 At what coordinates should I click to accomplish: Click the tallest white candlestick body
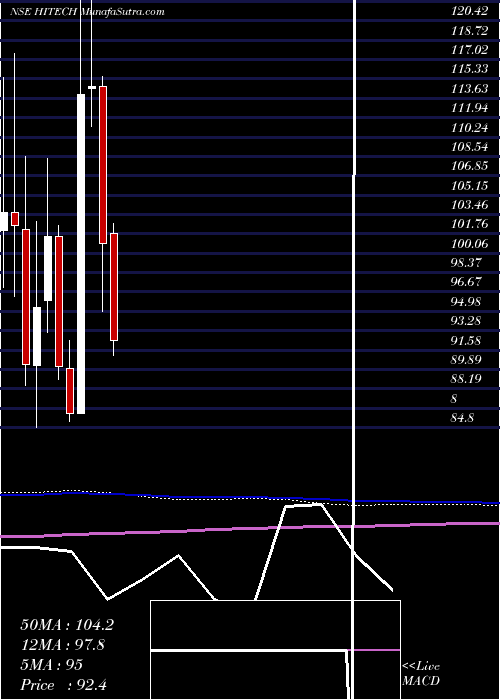pos(81,254)
